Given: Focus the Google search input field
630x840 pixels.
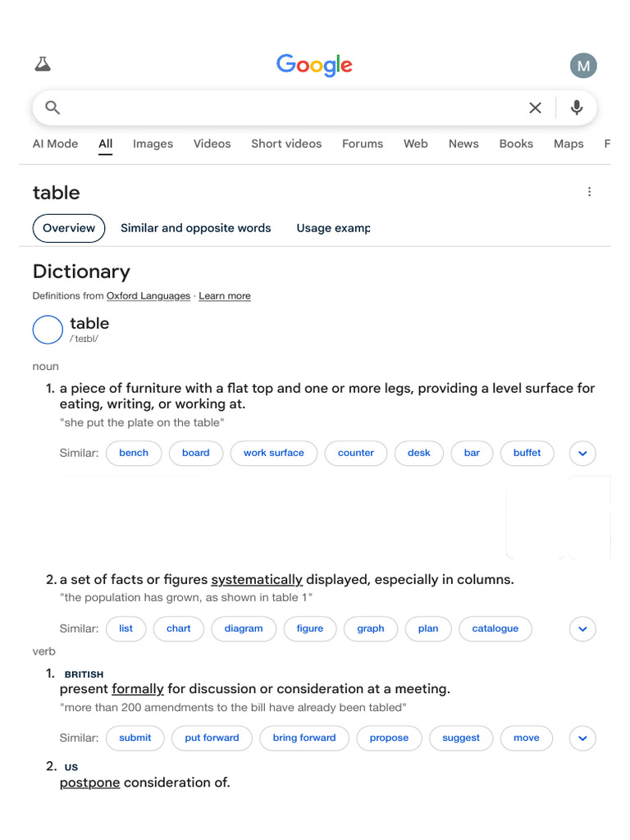Looking at the screenshot, I should pos(287,107).
